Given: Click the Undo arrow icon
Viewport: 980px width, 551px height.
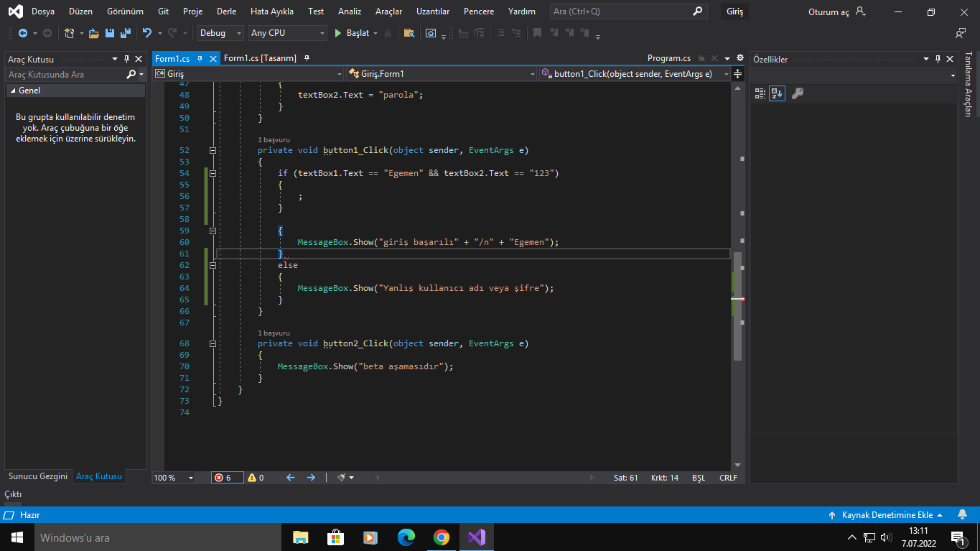Looking at the screenshot, I should 147,33.
